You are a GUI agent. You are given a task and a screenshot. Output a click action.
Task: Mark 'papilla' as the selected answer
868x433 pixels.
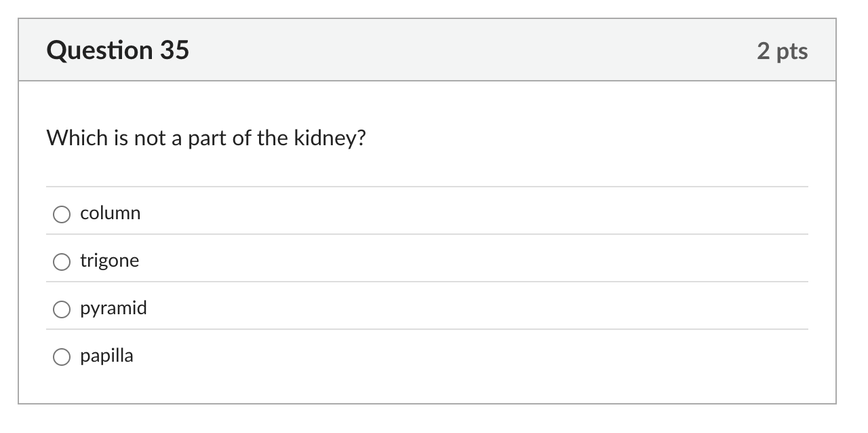pyautogui.click(x=62, y=356)
